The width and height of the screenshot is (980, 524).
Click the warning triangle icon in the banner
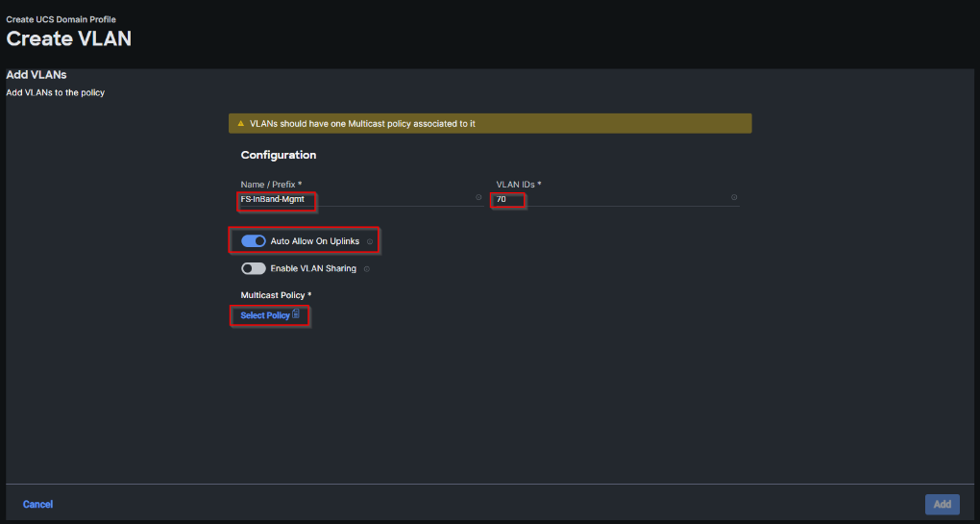coord(240,124)
